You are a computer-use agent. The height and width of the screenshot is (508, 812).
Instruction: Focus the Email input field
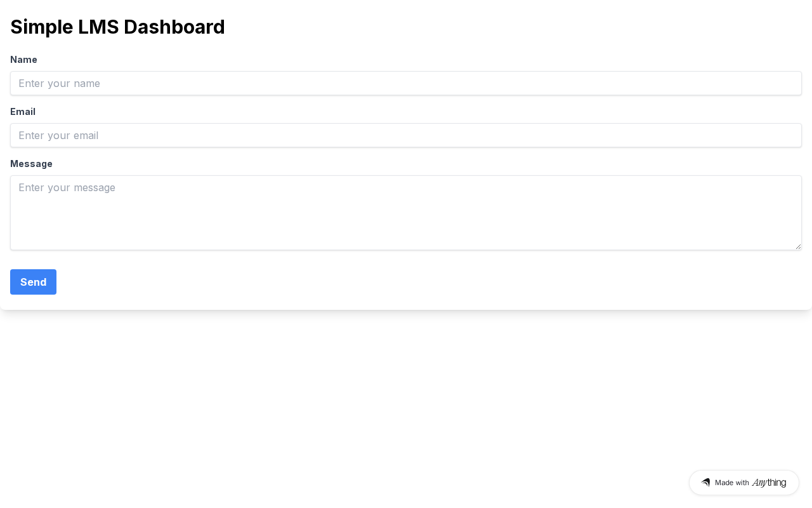pyautogui.click(x=406, y=135)
